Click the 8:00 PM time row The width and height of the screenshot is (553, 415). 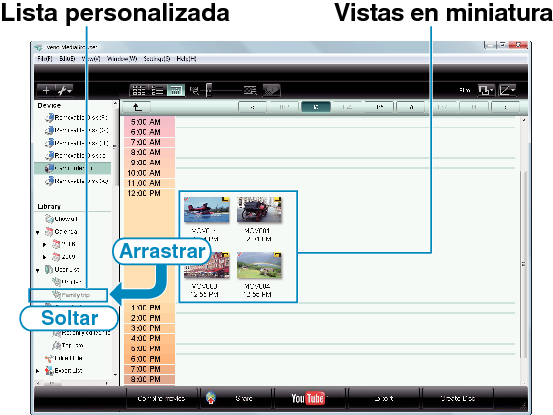[x=150, y=379]
